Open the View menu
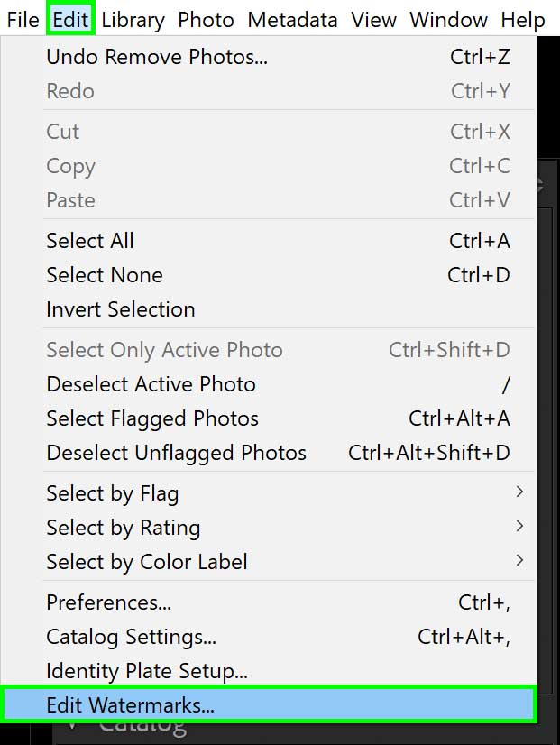Screen dimensions: 560x745 coord(373,20)
